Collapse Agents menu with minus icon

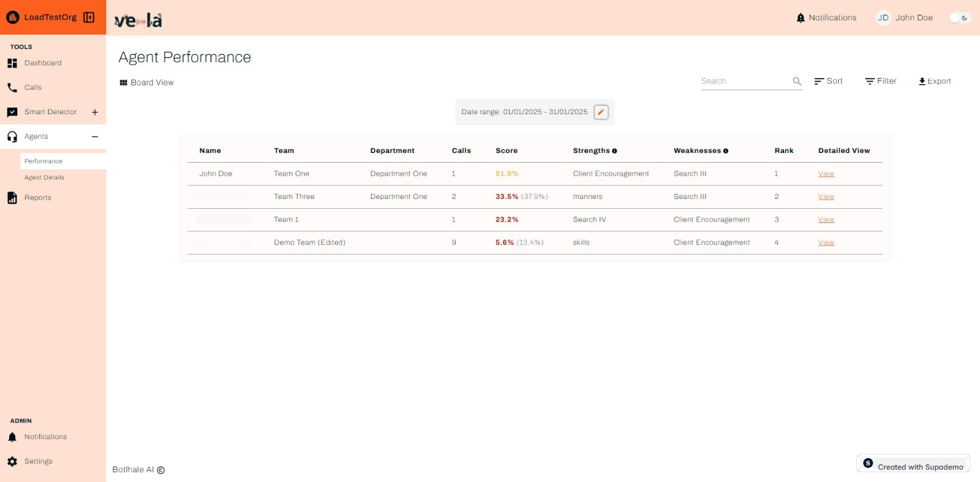point(95,137)
